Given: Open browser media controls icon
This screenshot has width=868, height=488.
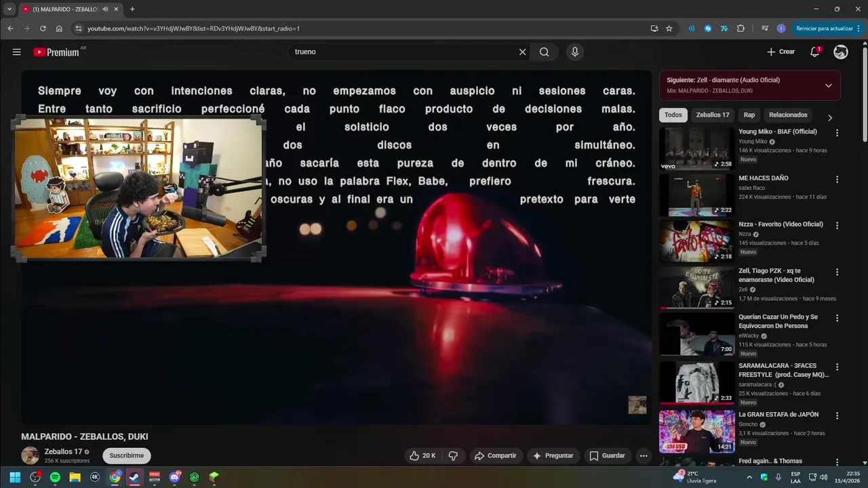Looking at the screenshot, I should [765, 28].
